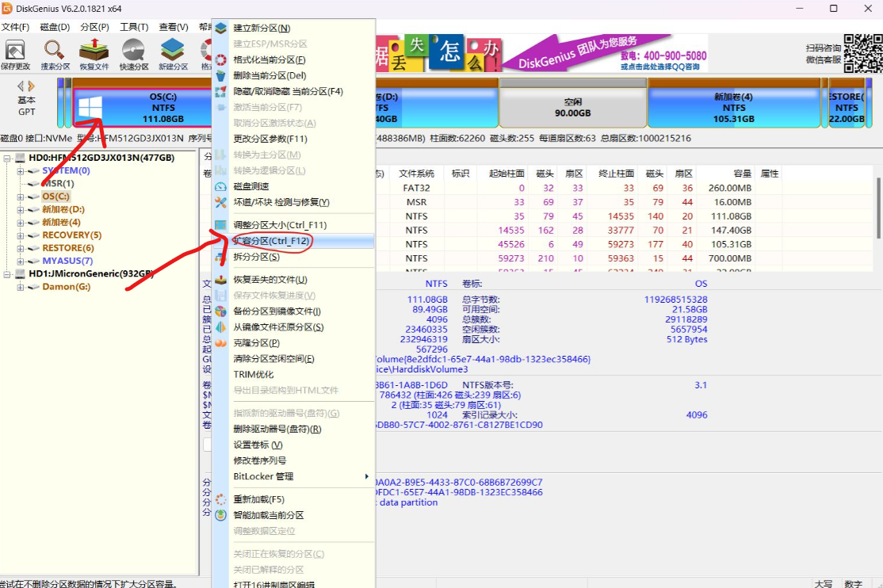
Task: Expand the 新加卷(4) tree node
Action: 21,223
